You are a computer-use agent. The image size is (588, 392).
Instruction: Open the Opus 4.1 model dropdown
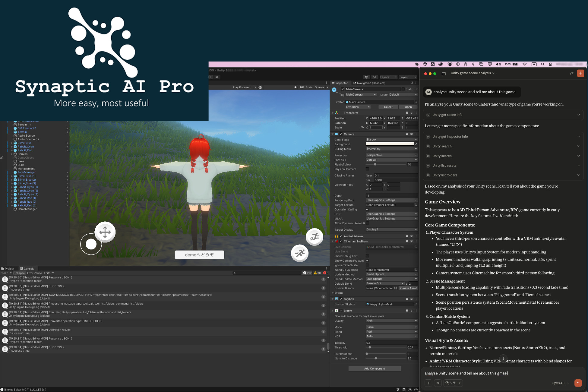pyautogui.click(x=559, y=383)
